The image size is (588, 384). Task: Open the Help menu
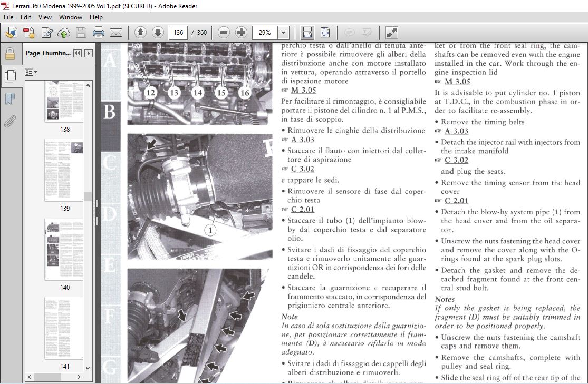tap(96, 17)
